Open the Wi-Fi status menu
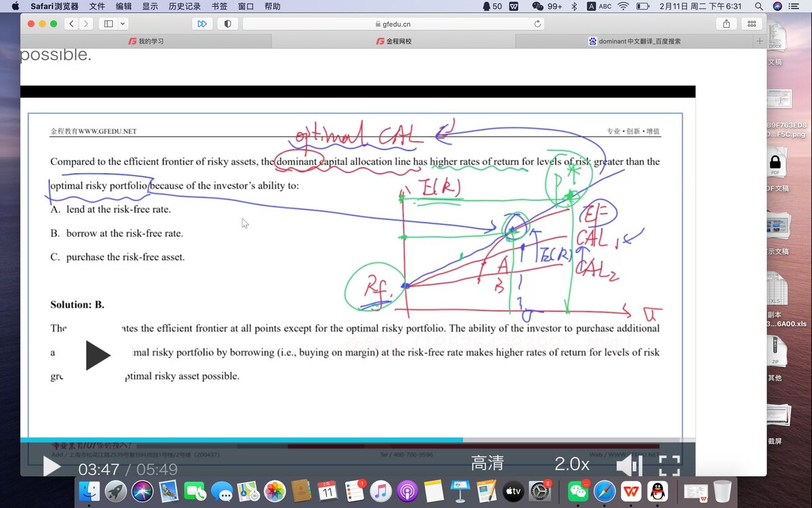Viewport: 812px width, 508px height. [623, 6]
